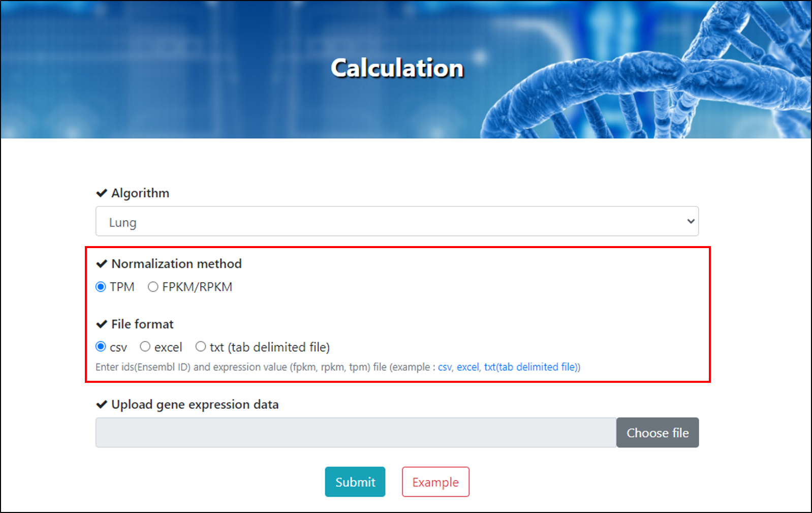Click the checkmark icon beside Algorithm
Screen dimensions: 812x513
coord(102,193)
